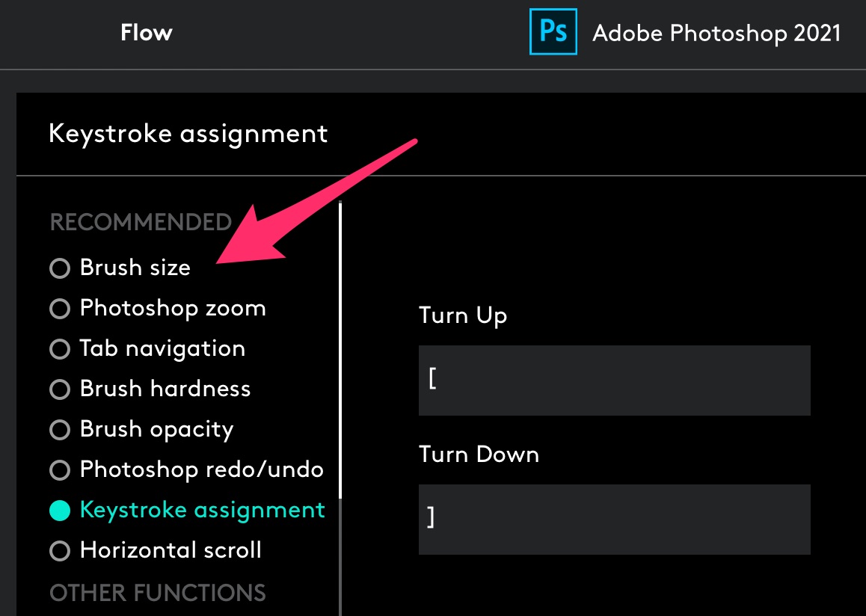The image size is (866, 616).
Task: Open the Flow tab
Action: pyautogui.click(x=147, y=33)
